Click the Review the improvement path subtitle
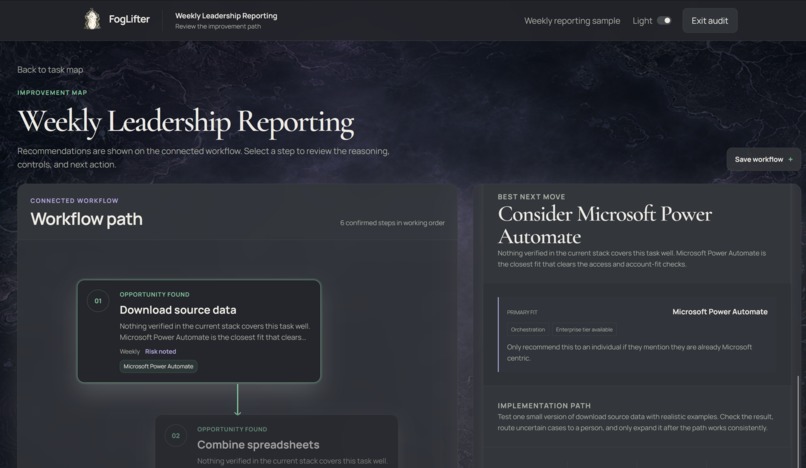The height and width of the screenshot is (468, 806). (x=218, y=27)
